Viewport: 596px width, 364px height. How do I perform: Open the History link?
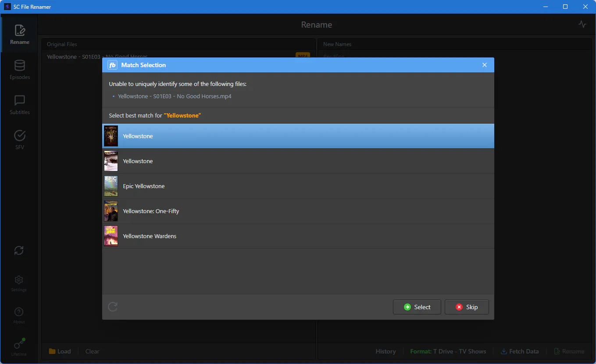(x=385, y=351)
